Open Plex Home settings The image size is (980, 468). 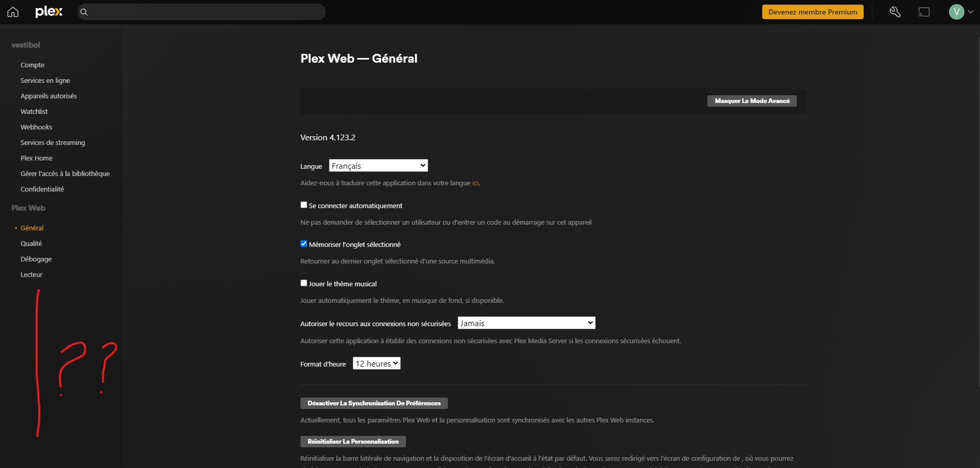(x=37, y=158)
